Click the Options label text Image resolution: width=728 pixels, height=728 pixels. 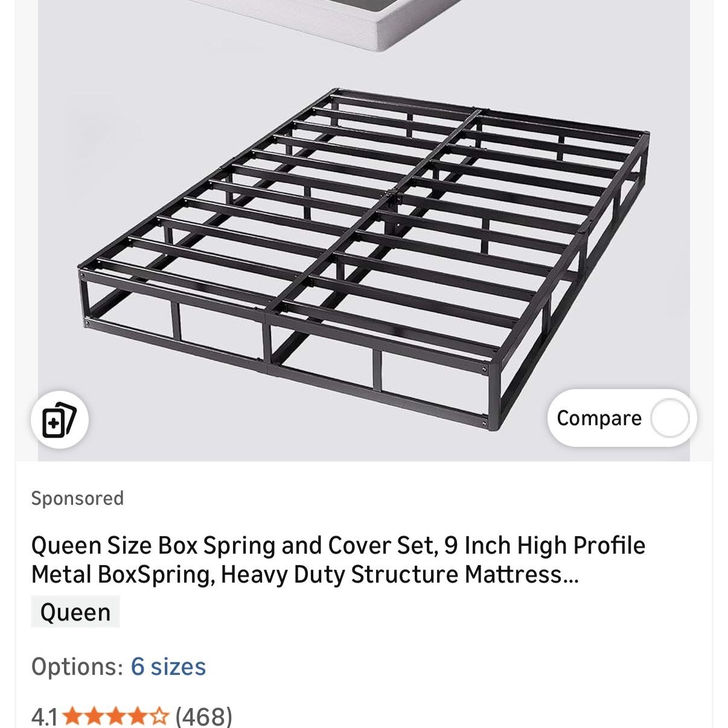(x=77, y=666)
